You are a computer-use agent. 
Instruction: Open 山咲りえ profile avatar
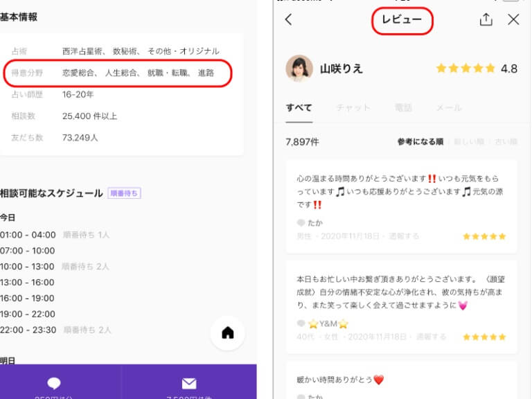pos(299,69)
